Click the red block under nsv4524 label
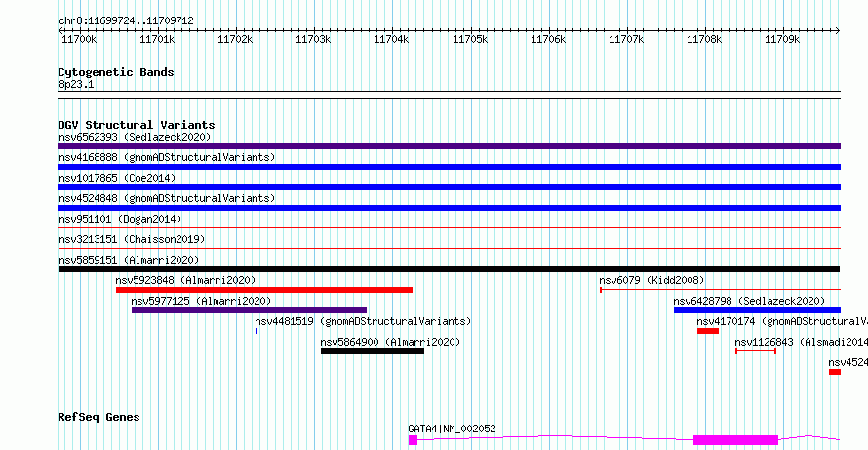 [x=835, y=372]
